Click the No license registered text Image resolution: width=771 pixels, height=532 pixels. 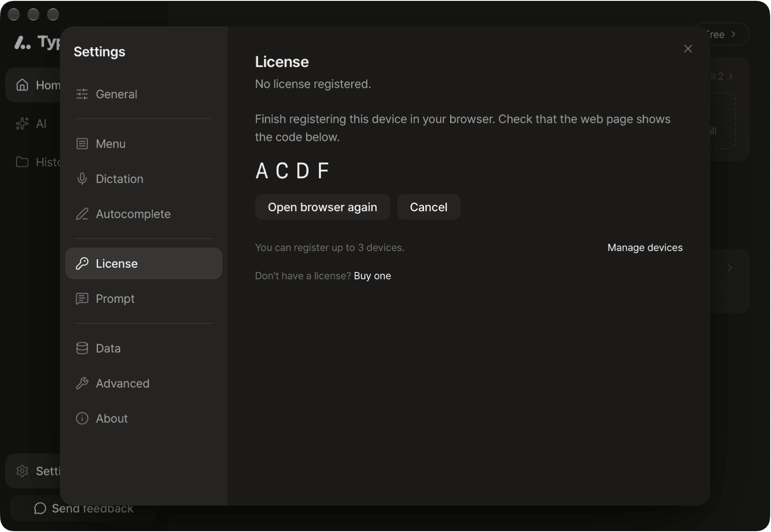313,84
